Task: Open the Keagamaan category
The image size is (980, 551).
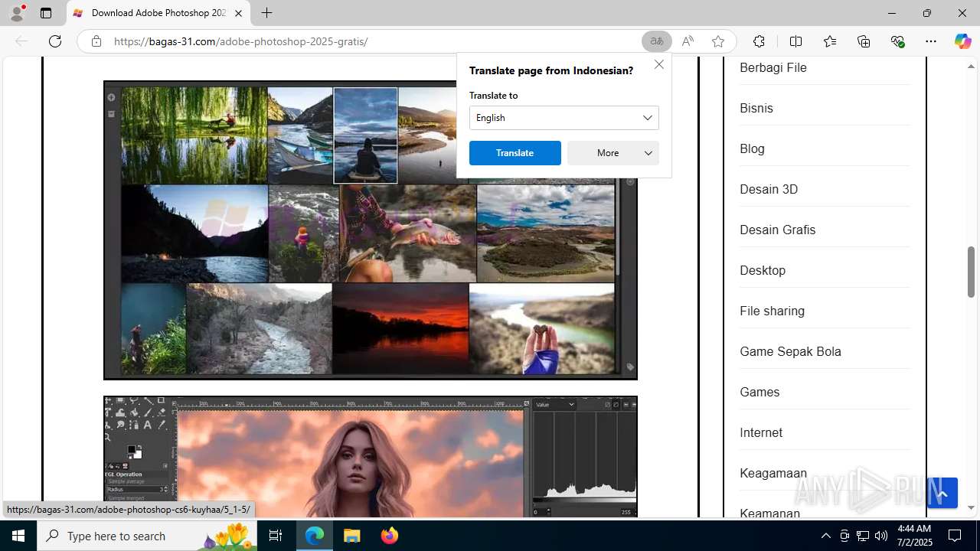Action: click(773, 473)
